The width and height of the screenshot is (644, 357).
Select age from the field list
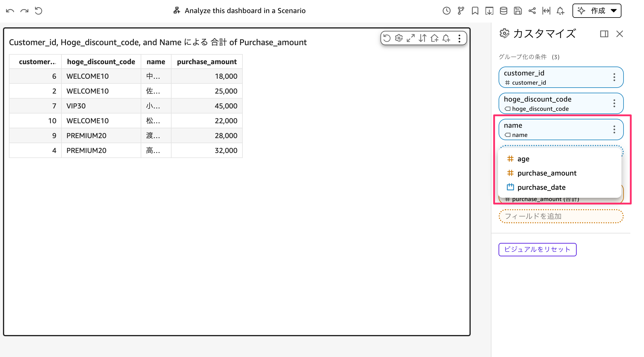point(523,159)
